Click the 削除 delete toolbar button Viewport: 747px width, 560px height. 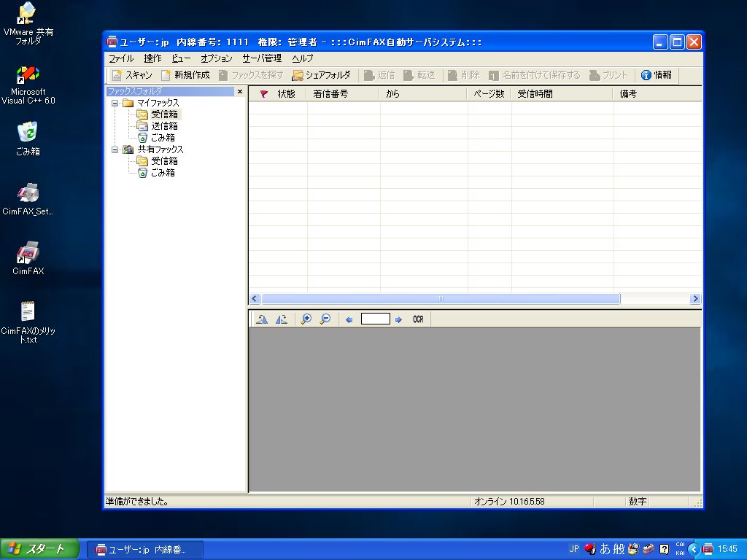coord(463,75)
